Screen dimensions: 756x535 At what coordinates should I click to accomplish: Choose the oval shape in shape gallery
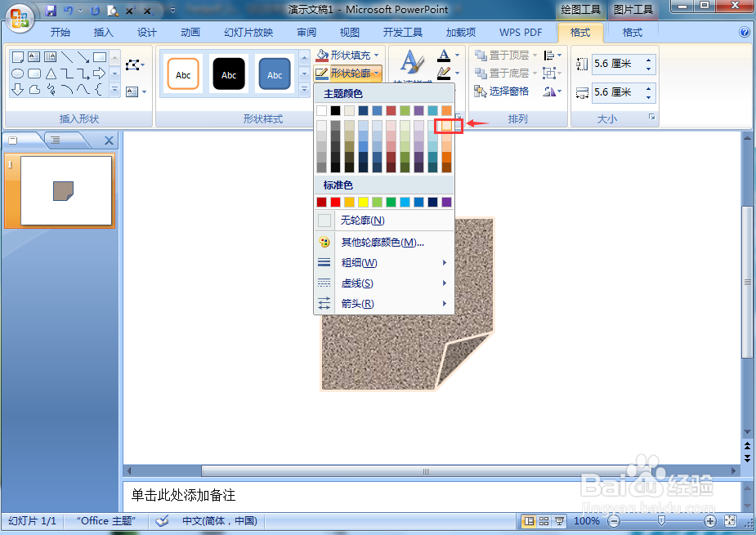pos(17,74)
